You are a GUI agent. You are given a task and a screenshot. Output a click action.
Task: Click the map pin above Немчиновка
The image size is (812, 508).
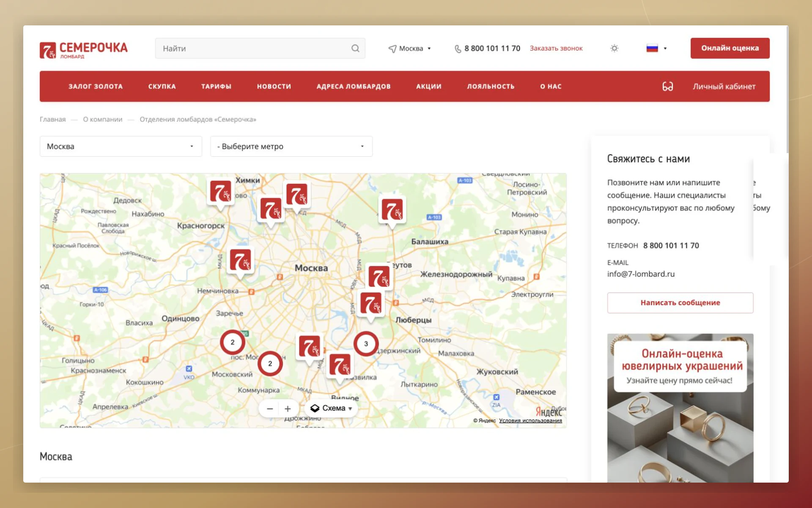coord(240,261)
